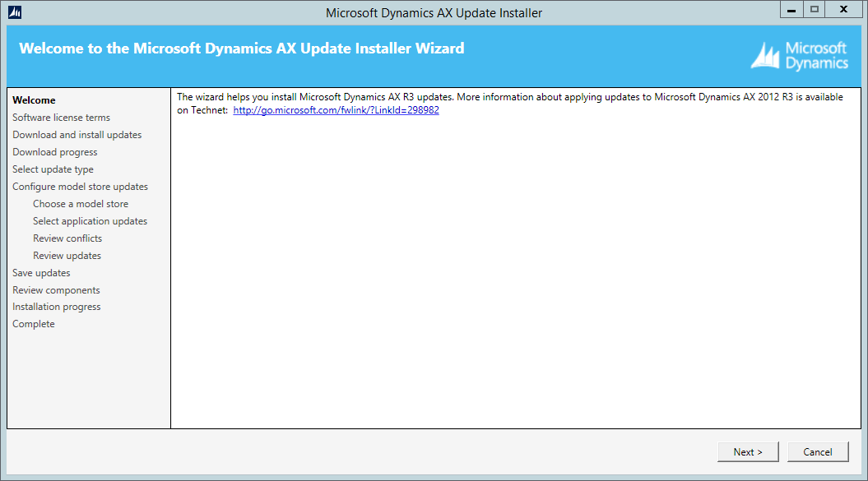Screen dimensions: 868x481
Task: Select the Select application updates sub-step
Action: pyautogui.click(x=90, y=221)
